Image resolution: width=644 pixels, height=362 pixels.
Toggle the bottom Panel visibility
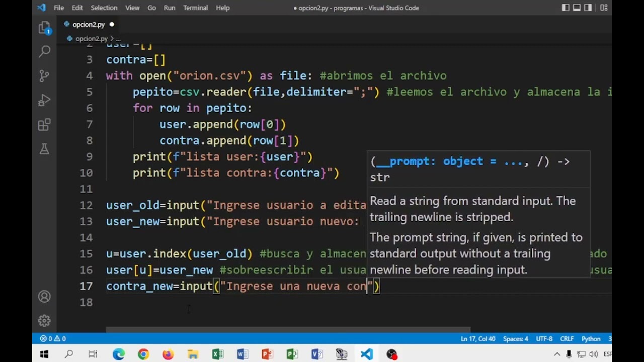pyautogui.click(x=577, y=8)
